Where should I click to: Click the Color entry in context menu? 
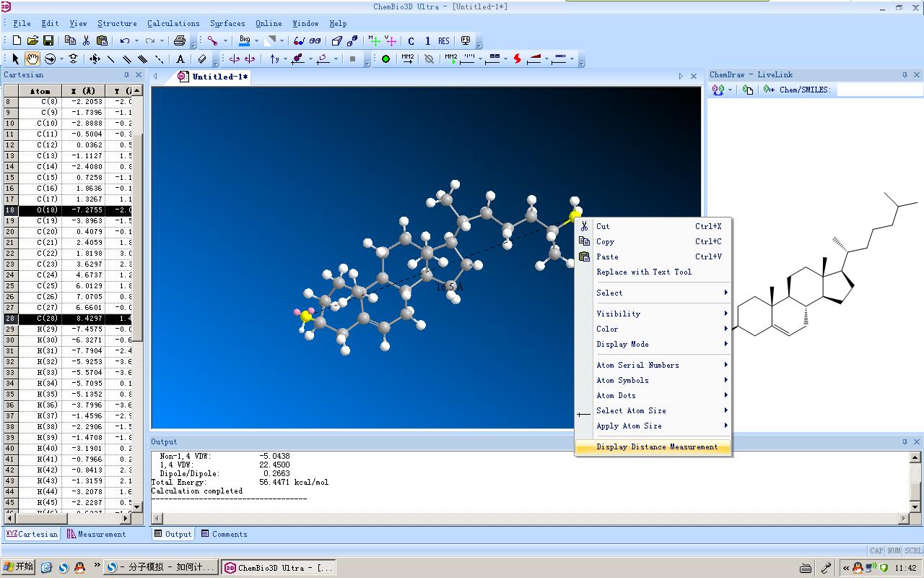(653, 329)
